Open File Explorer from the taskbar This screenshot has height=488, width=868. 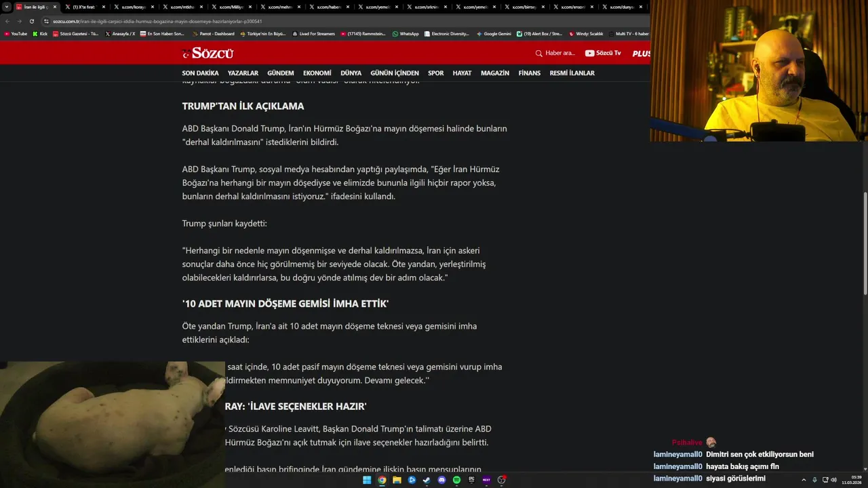pyautogui.click(x=397, y=480)
